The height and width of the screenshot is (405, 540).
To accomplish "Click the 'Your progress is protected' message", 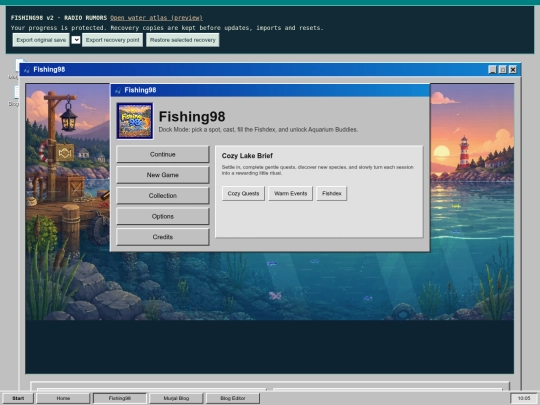I will click(x=167, y=28).
